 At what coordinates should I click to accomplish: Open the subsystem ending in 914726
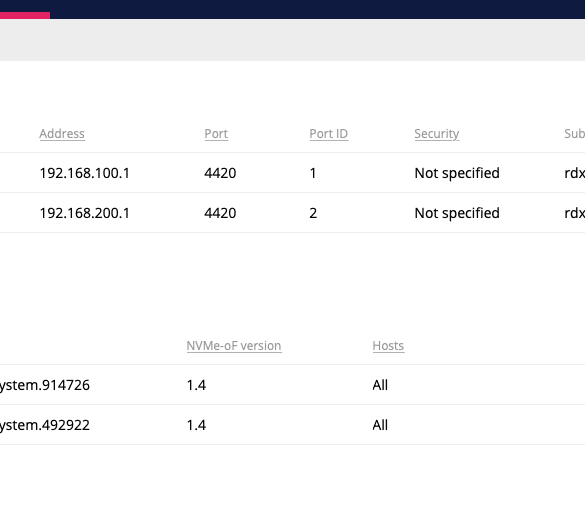tap(45, 385)
